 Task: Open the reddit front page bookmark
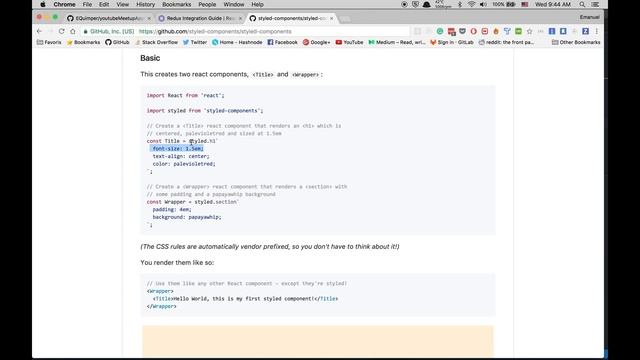pos(506,42)
